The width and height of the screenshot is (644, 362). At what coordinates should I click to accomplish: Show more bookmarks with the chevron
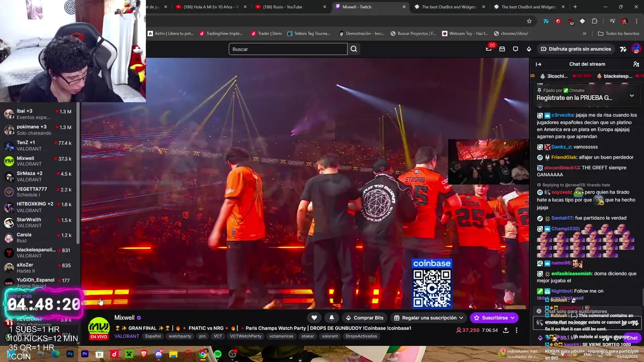click(584, 34)
